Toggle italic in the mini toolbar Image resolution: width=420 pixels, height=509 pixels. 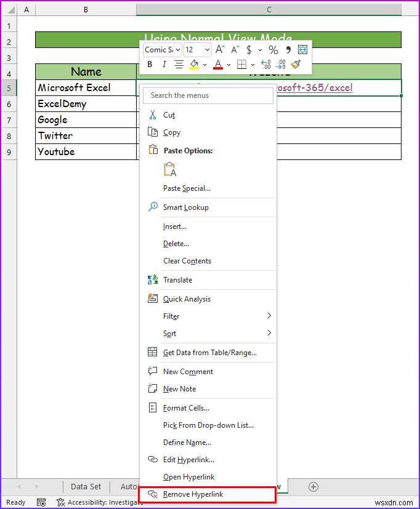coord(164,64)
